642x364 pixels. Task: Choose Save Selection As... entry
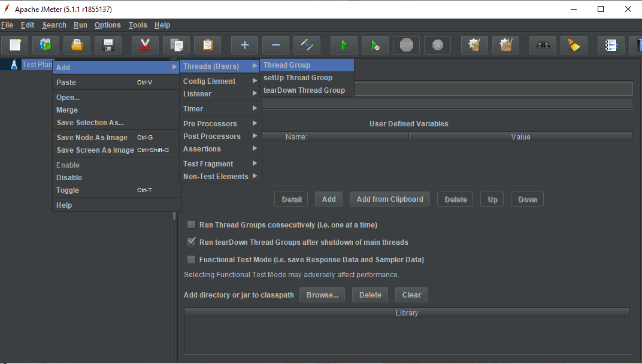point(116,122)
